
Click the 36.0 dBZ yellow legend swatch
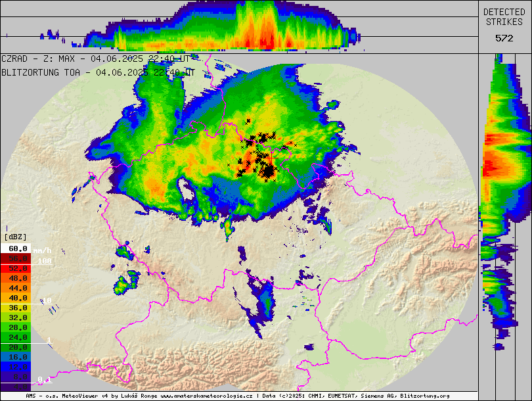[x=16, y=308]
